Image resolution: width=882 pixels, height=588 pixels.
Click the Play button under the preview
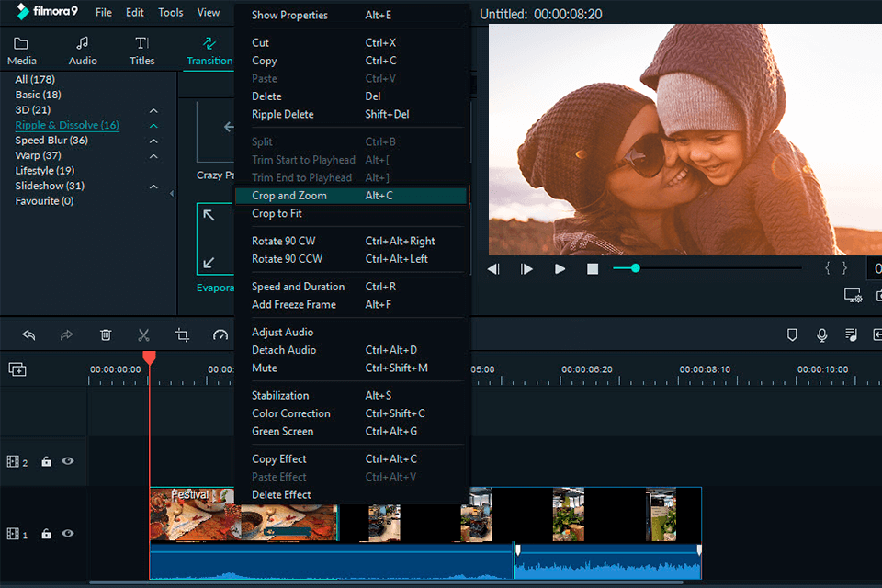point(560,268)
